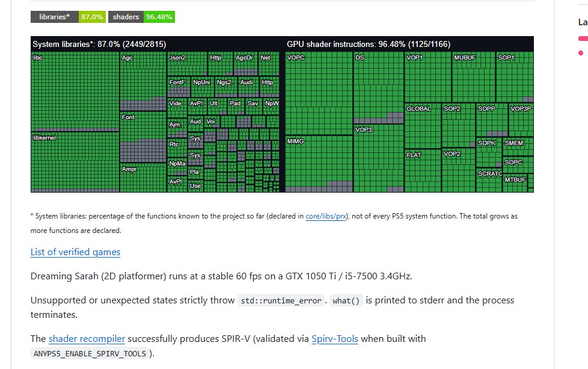Select the MTBUF shader block

point(515,183)
